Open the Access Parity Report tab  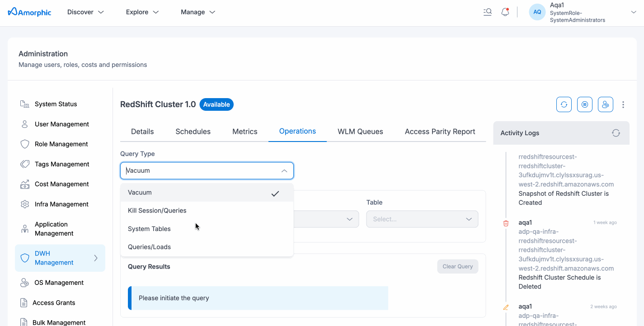440,132
